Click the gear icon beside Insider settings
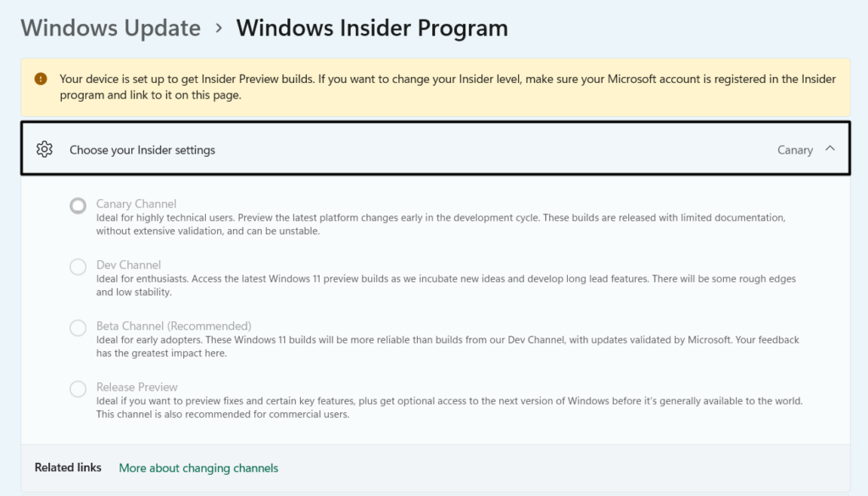The image size is (868, 496). pyautogui.click(x=45, y=150)
